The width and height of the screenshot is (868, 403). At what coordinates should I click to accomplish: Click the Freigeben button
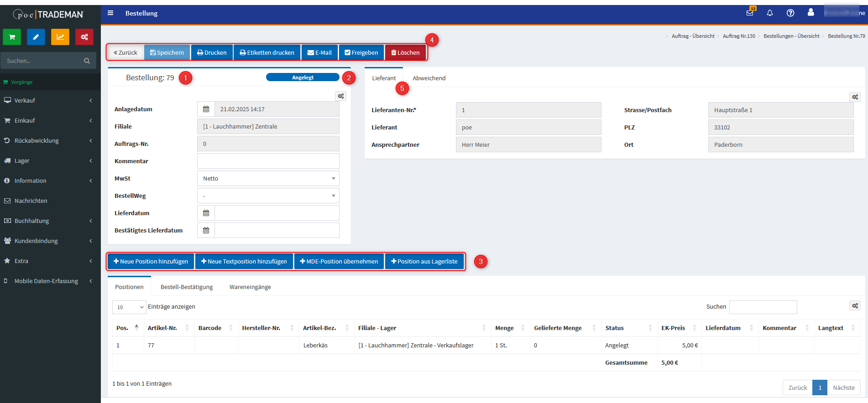click(361, 52)
